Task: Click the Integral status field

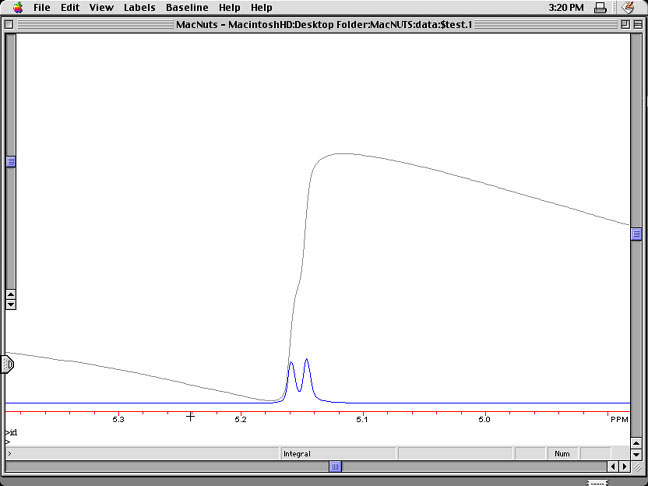Action: click(296, 453)
